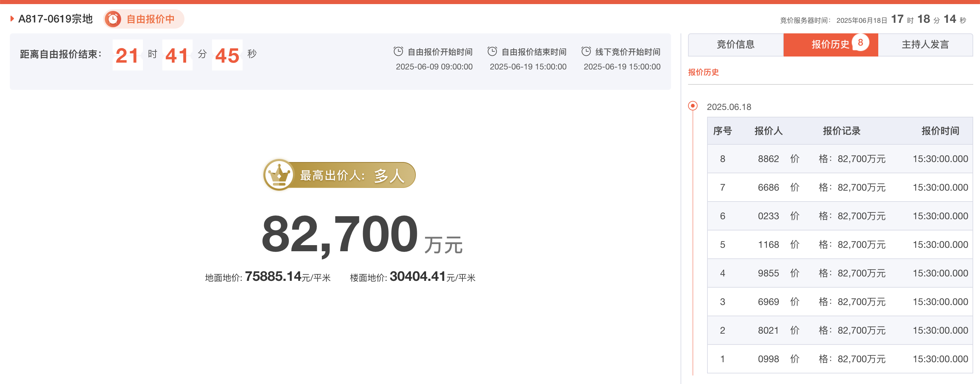
Task: Click the badge number 8 on 报价历史 tab
Action: (860, 42)
